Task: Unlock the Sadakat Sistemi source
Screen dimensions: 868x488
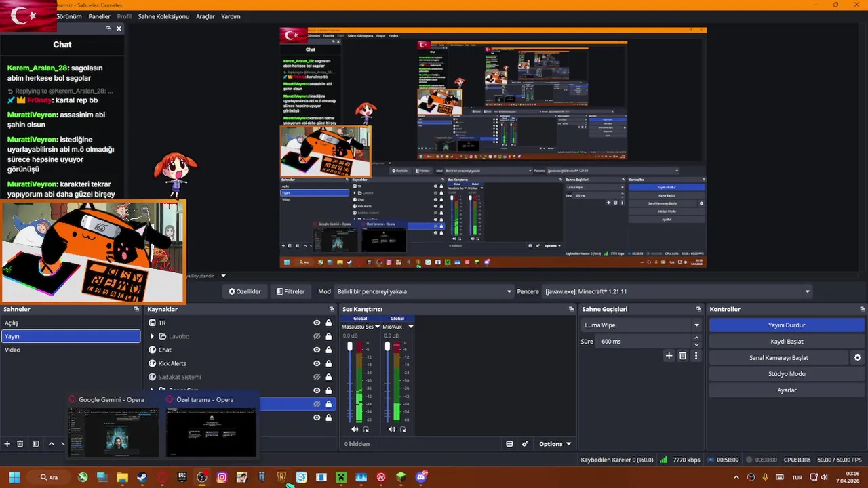Action: pyautogui.click(x=329, y=378)
